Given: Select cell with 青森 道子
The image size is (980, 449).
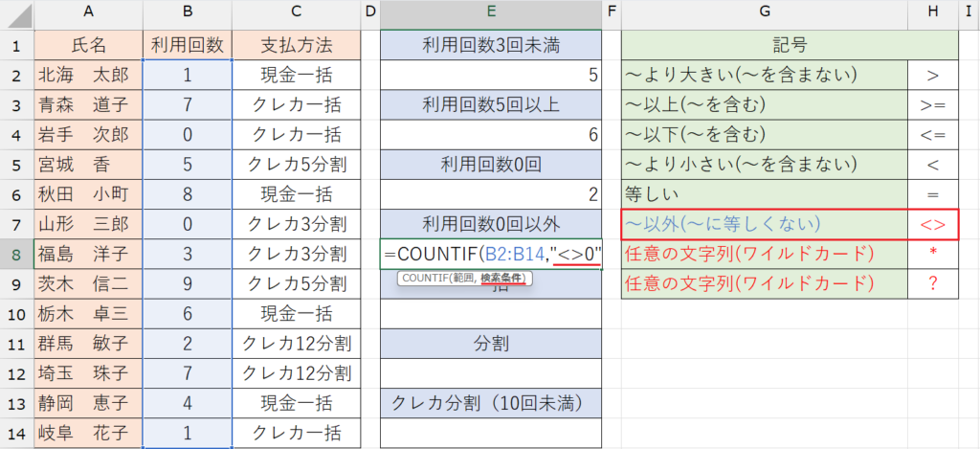Looking at the screenshot, I should point(88,105).
